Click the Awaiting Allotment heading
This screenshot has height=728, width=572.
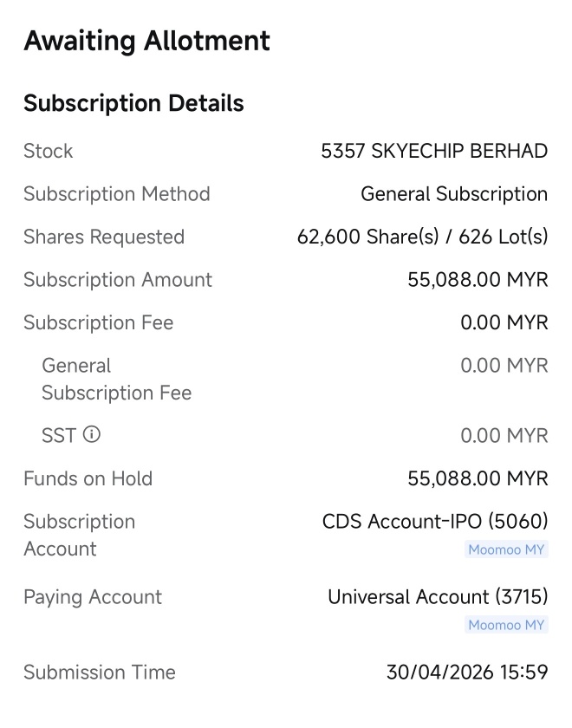coord(146,41)
